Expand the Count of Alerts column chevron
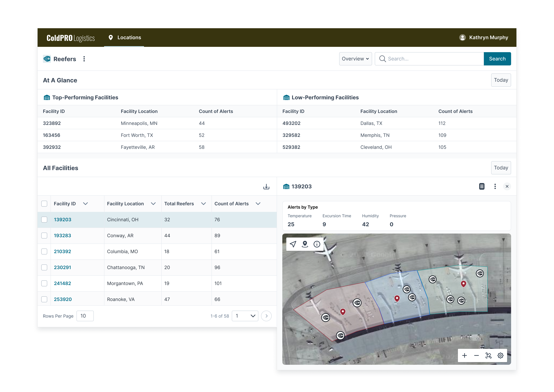Screen dimensions: 554x392 point(258,204)
